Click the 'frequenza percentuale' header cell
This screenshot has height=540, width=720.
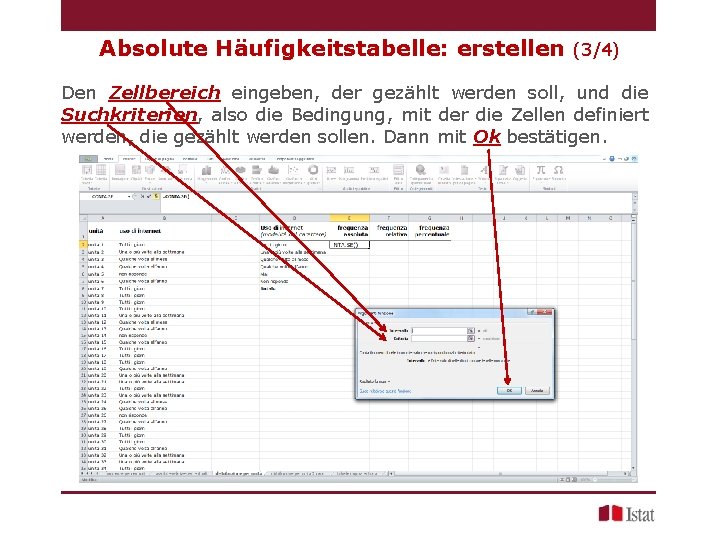[432, 231]
